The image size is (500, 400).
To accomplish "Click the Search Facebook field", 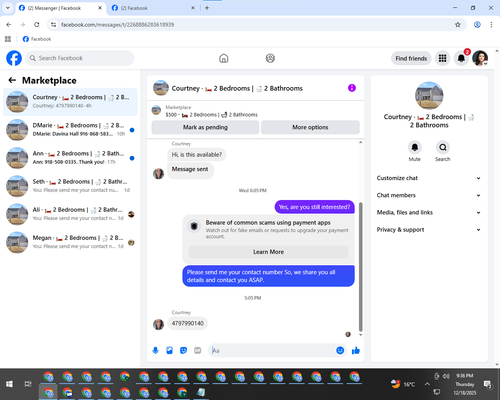I will coord(80,58).
